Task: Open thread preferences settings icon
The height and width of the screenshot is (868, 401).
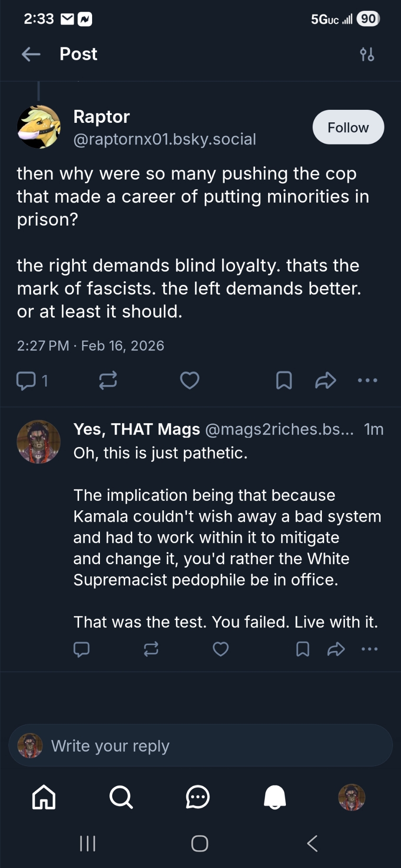Action: click(x=367, y=55)
